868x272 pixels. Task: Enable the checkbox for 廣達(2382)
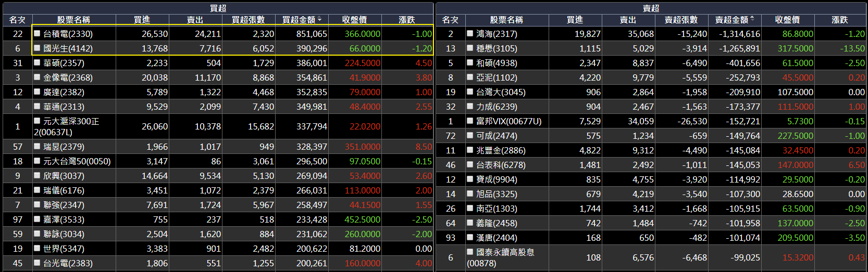point(37,92)
